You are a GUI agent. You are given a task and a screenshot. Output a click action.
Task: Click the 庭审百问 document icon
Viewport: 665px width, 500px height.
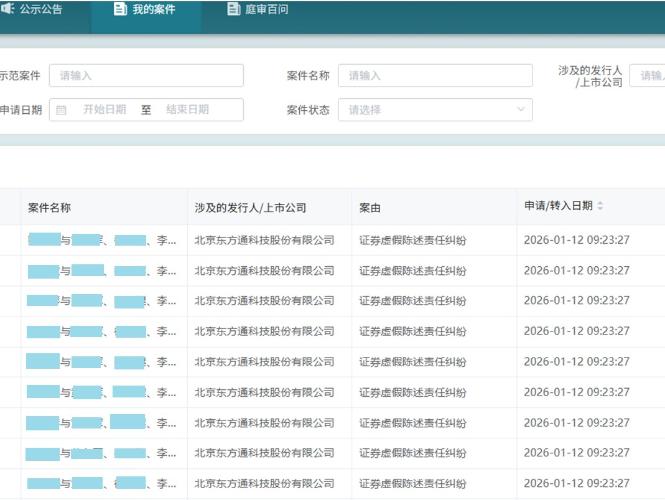[234, 9]
